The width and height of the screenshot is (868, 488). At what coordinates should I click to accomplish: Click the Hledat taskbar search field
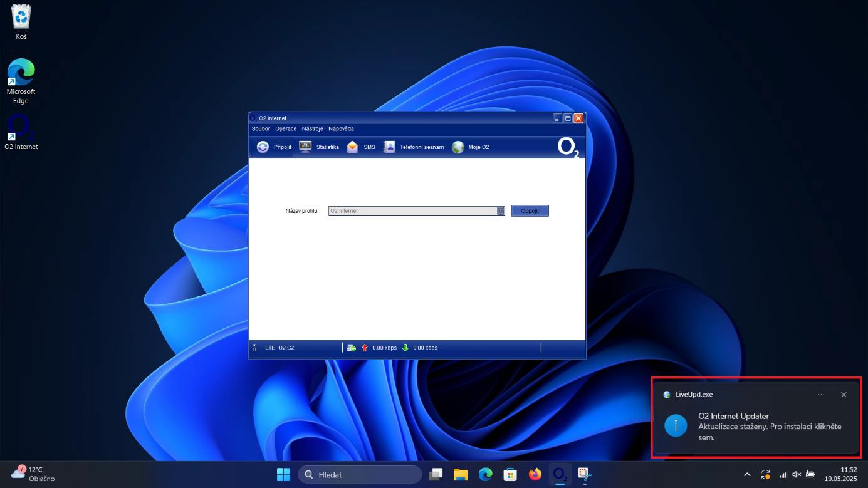click(x=360, y=475)
